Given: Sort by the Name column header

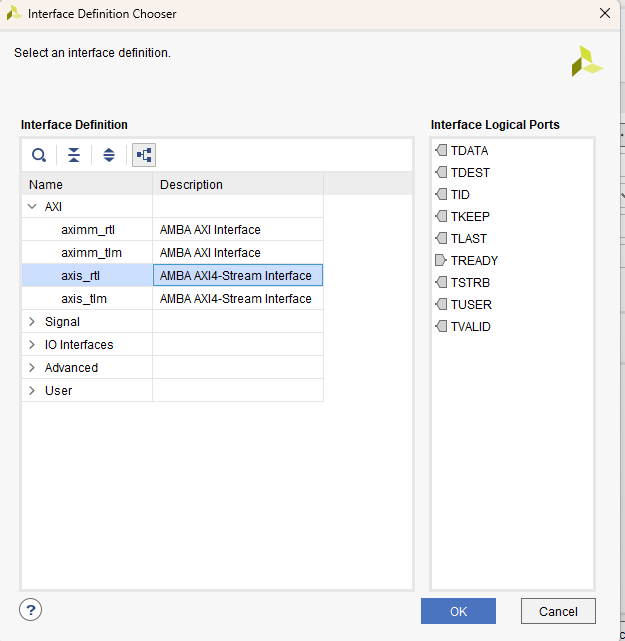Looking at the screenshot, I should point(87,184).
